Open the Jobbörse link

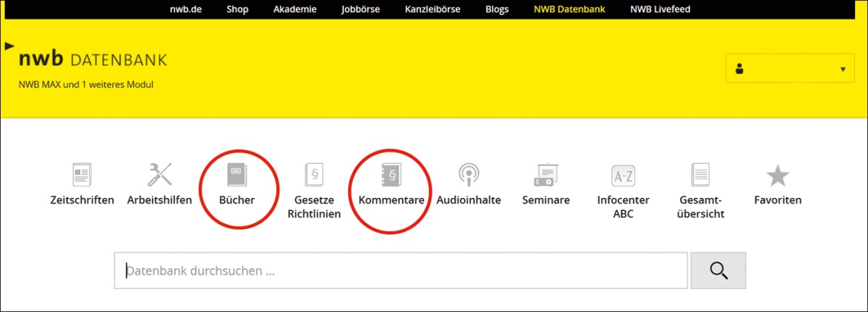(x=360, y=9)
